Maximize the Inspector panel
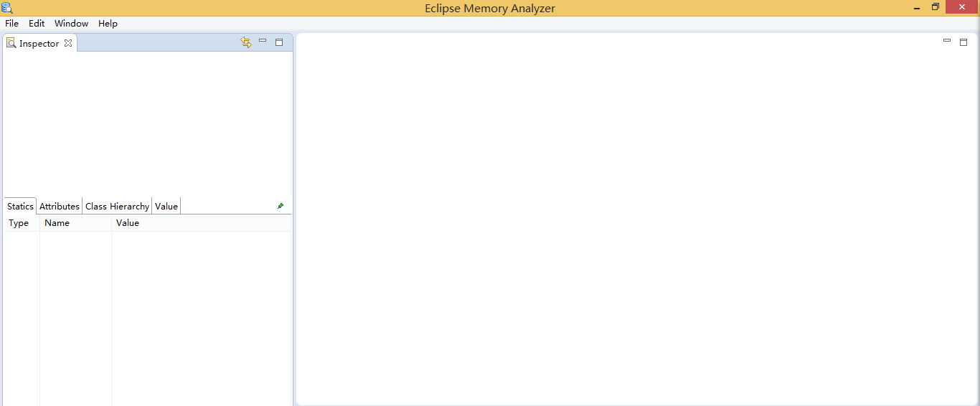The height and width of the screenshot is (406, 980). point(279,42)
